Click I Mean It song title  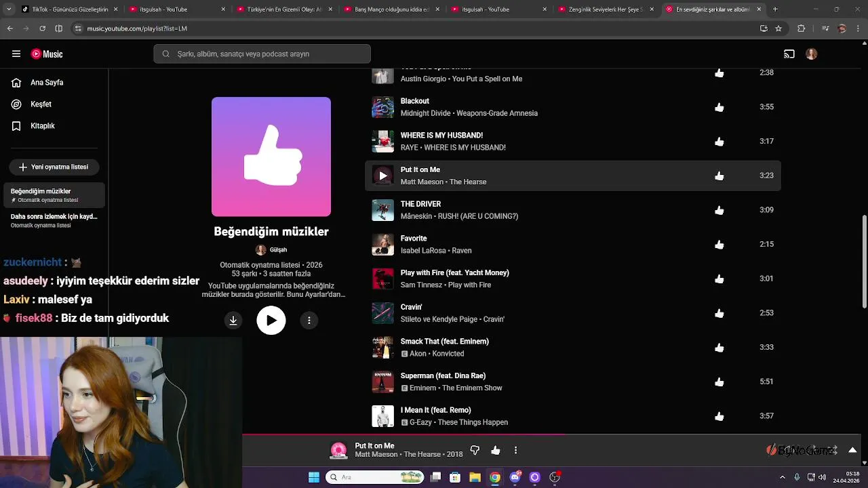435,410
